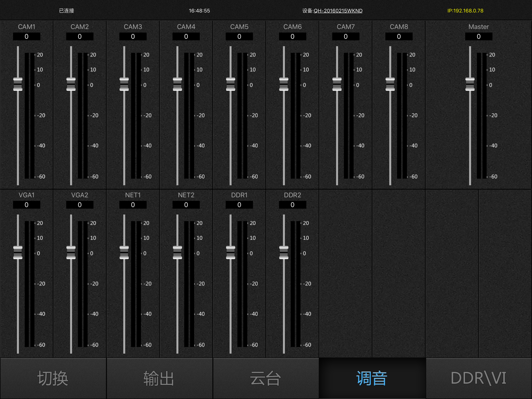Click the DDR1 level meter
532x399 pixels.
pos(242,284)
